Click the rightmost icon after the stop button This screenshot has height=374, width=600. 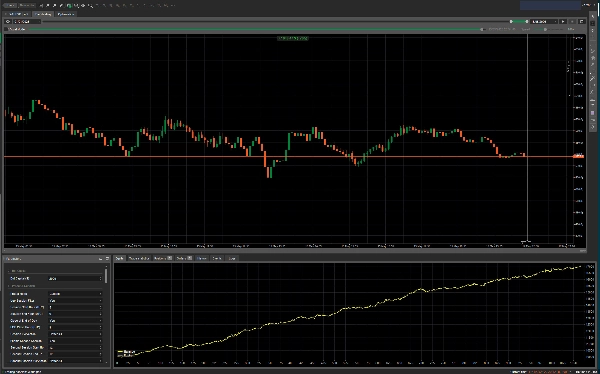tap(582, 22)
